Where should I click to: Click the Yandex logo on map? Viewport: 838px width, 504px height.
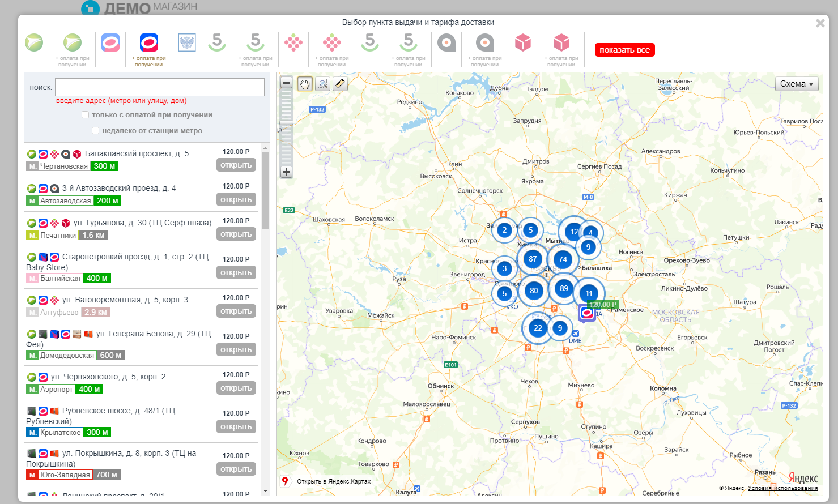tap(803, 478)
